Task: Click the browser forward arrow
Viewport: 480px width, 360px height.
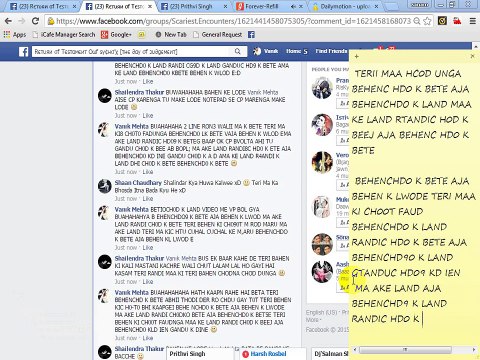Action: pyautogui.click(x=22, y=21)
